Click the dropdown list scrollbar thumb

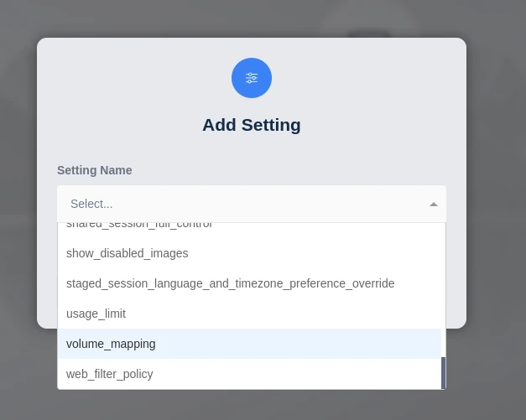click(x=443, y=373)
